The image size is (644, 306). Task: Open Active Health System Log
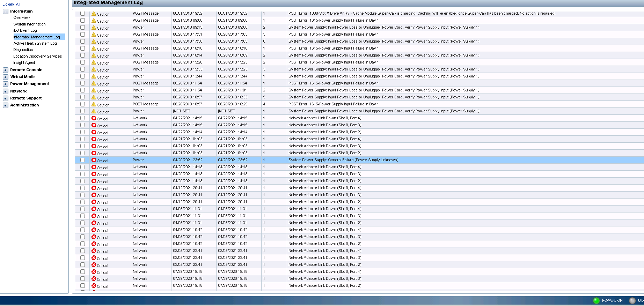[35, 43]
